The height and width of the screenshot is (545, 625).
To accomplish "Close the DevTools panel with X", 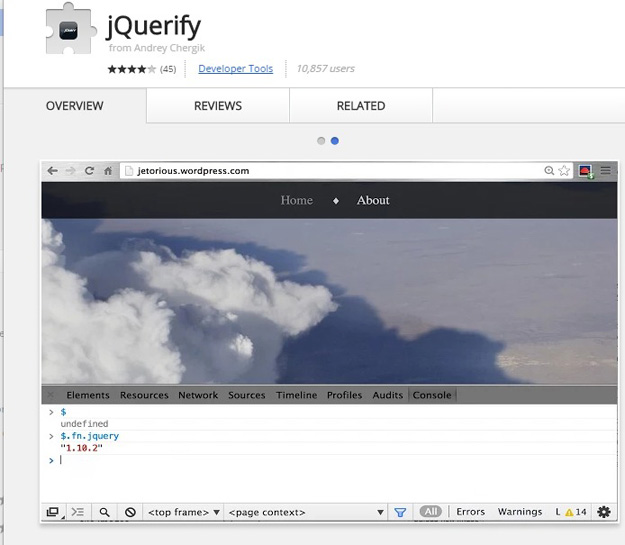I will [51, 395].
